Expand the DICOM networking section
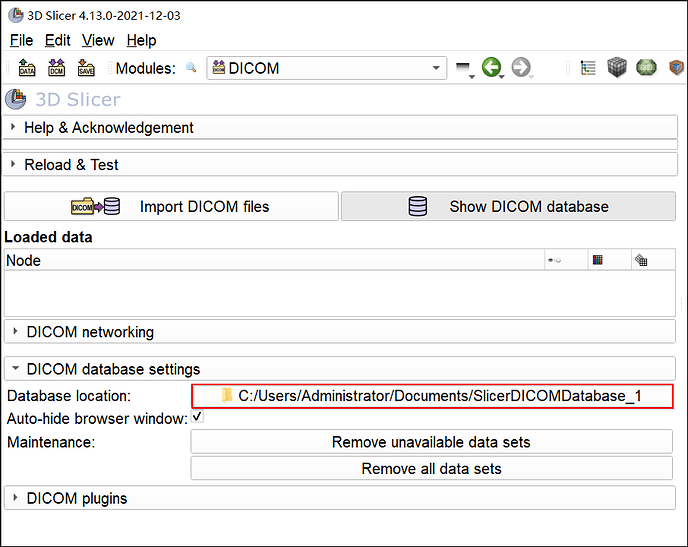The width and height of the screenshot is (688, 547). click(x=90, y=332)
